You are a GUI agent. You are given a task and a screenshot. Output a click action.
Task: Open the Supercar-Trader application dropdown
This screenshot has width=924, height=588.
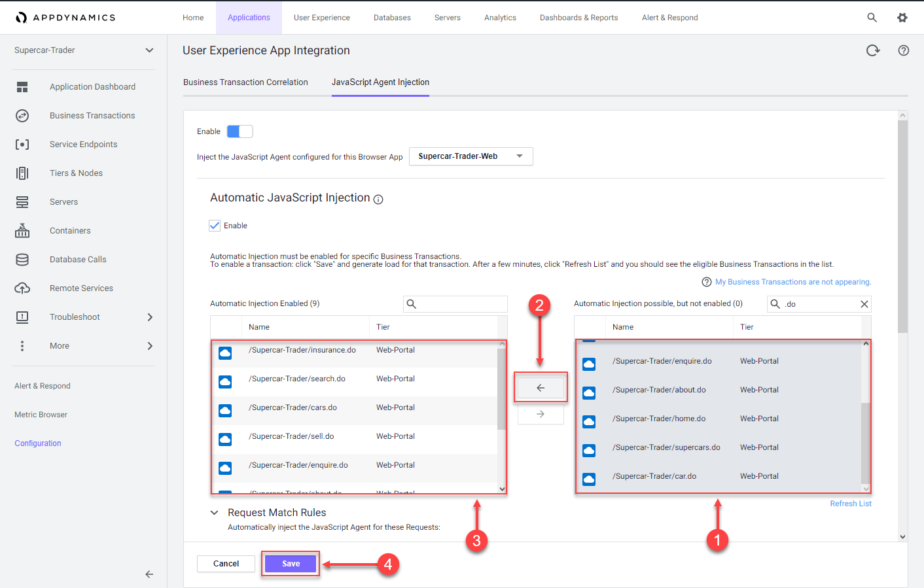(x=84, y=50)
